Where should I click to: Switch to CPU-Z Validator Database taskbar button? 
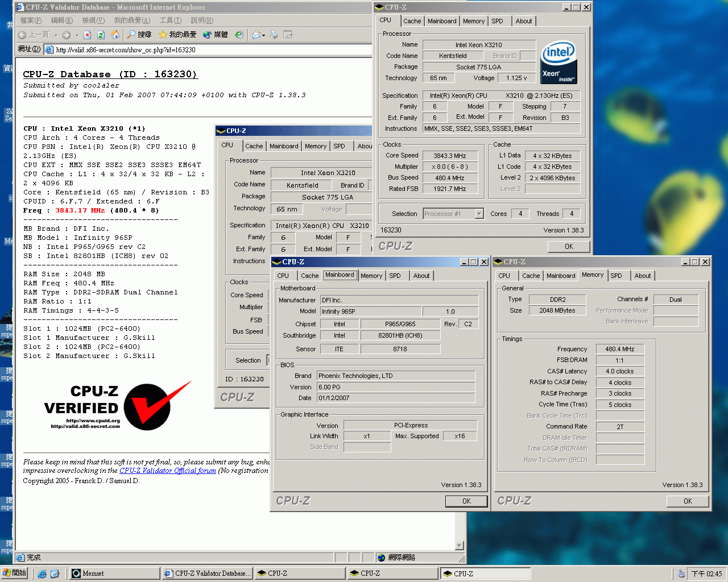(x=206, y=573)
